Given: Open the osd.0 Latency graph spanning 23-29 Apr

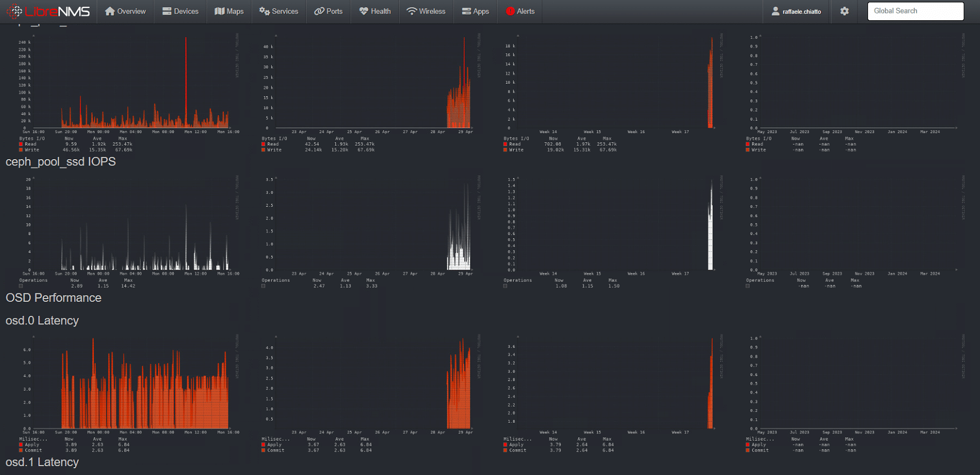Looking at the screenshot, I should coord(370,393).
